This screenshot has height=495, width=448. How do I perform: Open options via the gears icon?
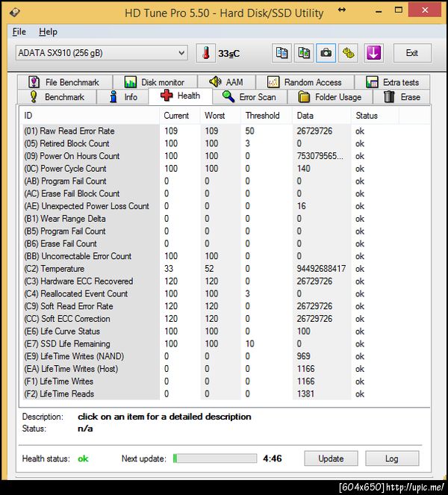click(348, 53)
